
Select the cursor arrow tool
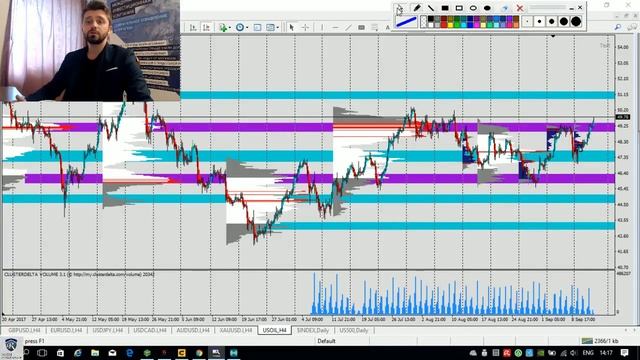[x=291, y=27]
